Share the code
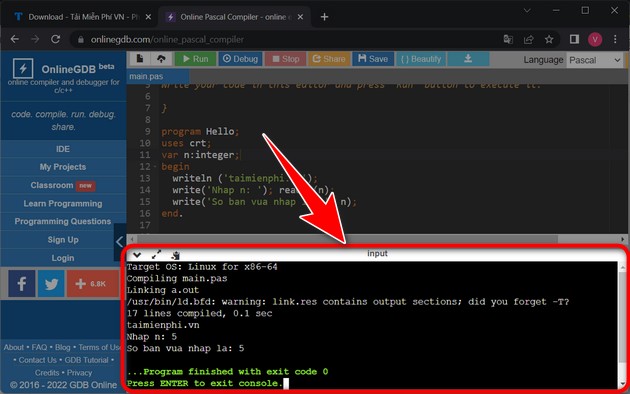 tap(329, 59)
